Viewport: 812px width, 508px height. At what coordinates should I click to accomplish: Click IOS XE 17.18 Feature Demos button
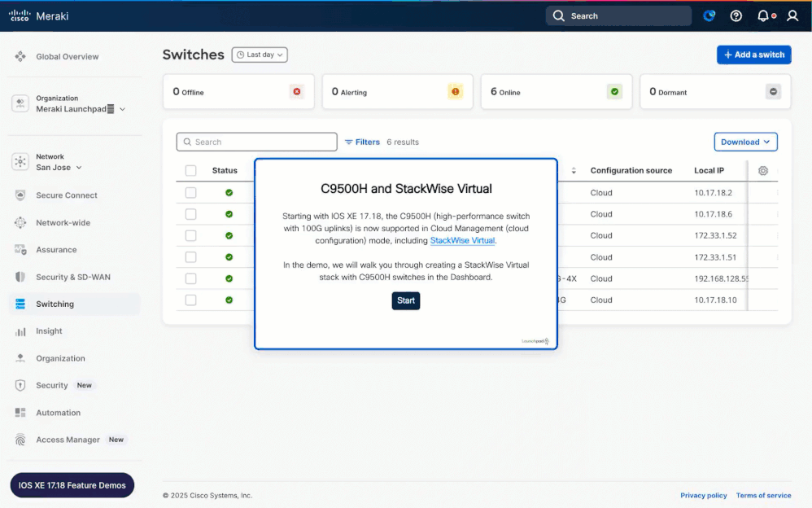72,485
